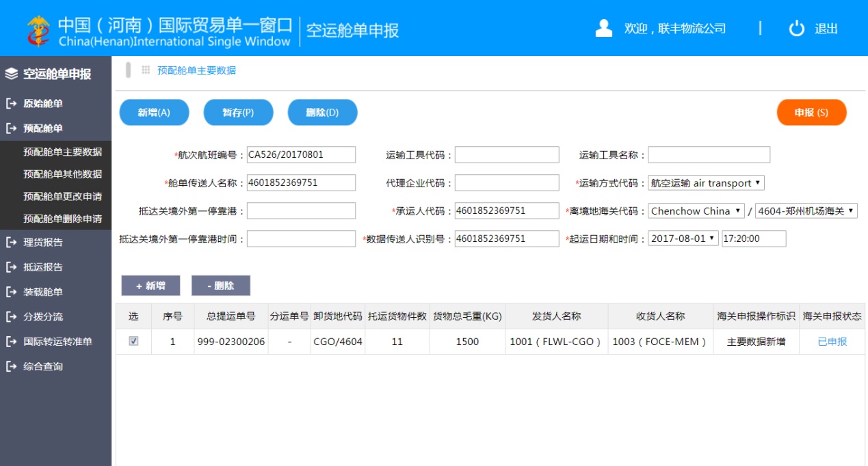Screen dimensions: 868x466
Task: Click the Single Window logo emblem
Action: [x=38, y=29]
